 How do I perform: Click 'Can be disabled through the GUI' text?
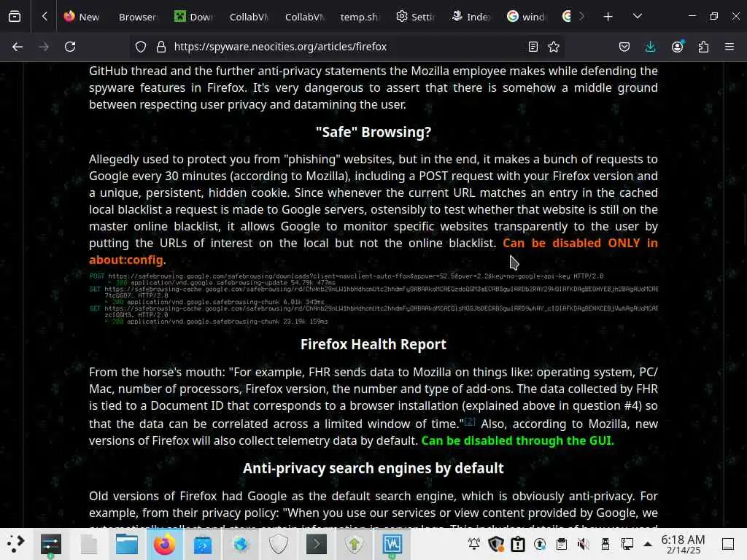[x=518, y=440]
